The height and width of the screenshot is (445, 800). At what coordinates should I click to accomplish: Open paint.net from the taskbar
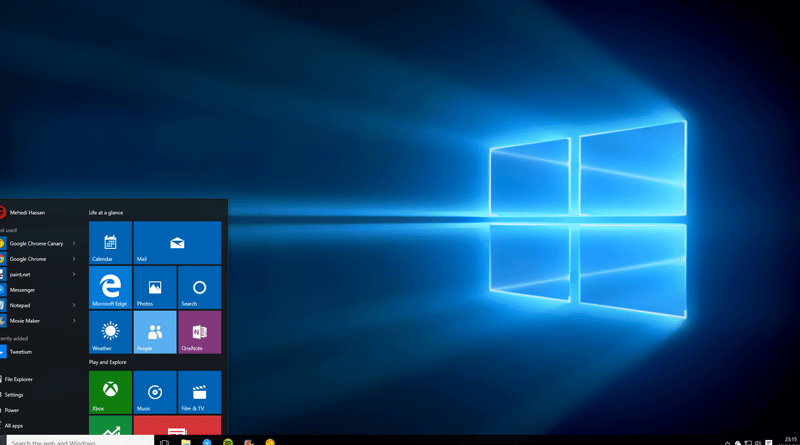(249, 442)
